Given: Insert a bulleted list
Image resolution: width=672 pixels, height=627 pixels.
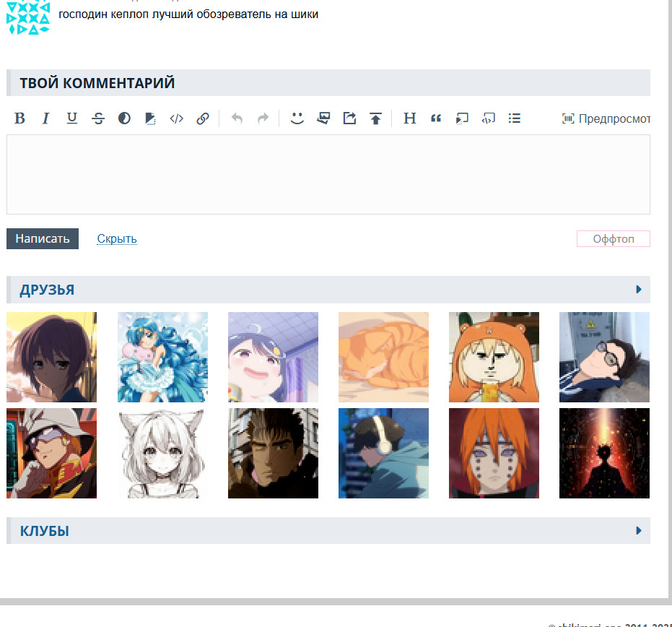Looking at the screenshot, I should (x=515, y=118).
